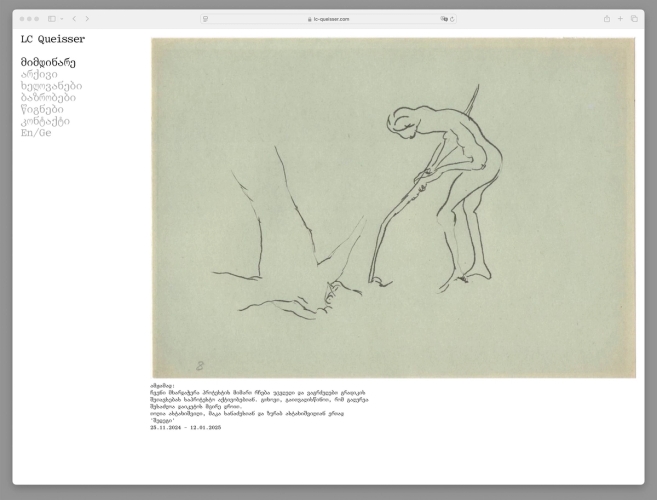Open the Share icon in toolbar
The image size is (657, 500).
(x=607, y=18)
